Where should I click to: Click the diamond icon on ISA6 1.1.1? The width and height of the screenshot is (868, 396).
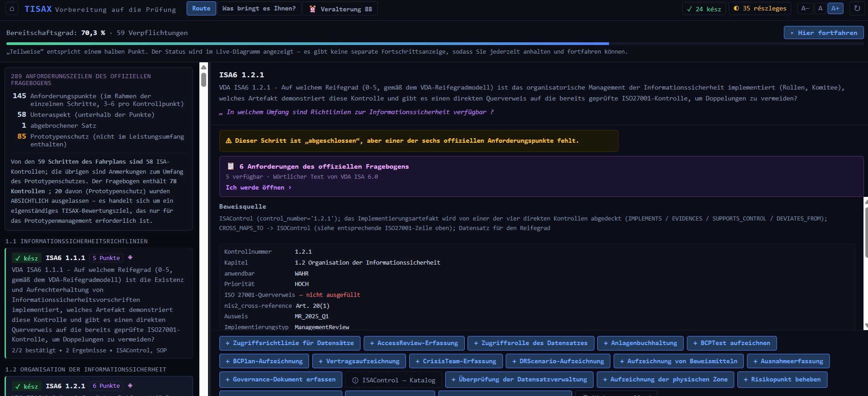[130, 257]
